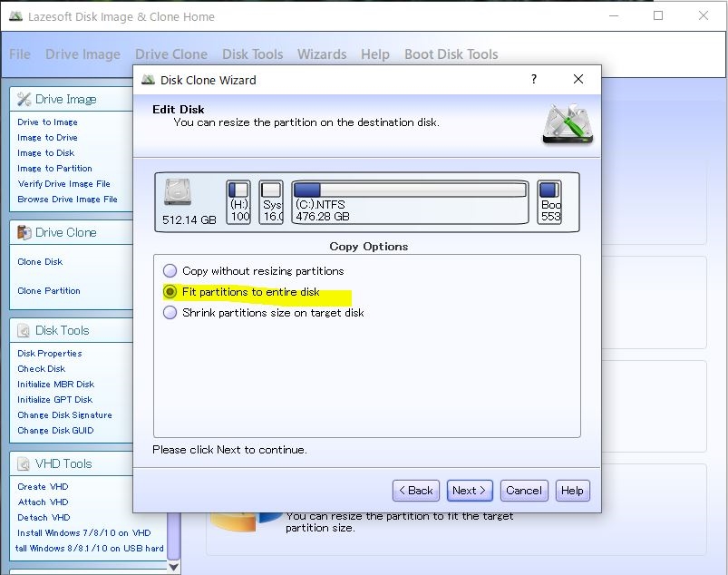Click the Back button
The width and height of the screenshot is (728, 575).
tap(416, 491)
